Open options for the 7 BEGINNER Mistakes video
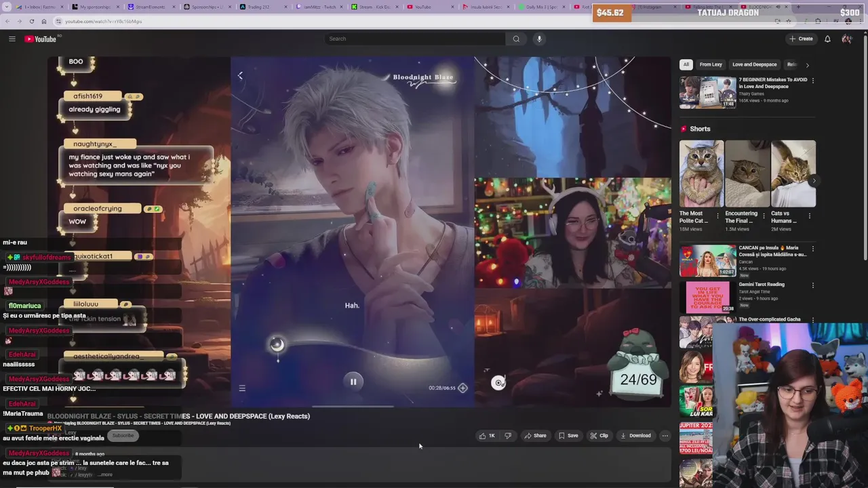 (812, 80)
